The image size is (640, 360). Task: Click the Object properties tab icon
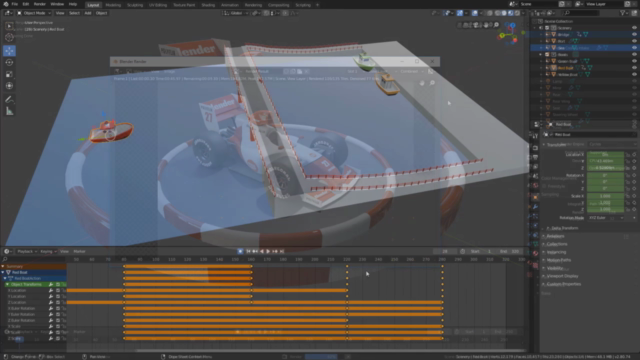pyautogui.click(x=535, y=198)
